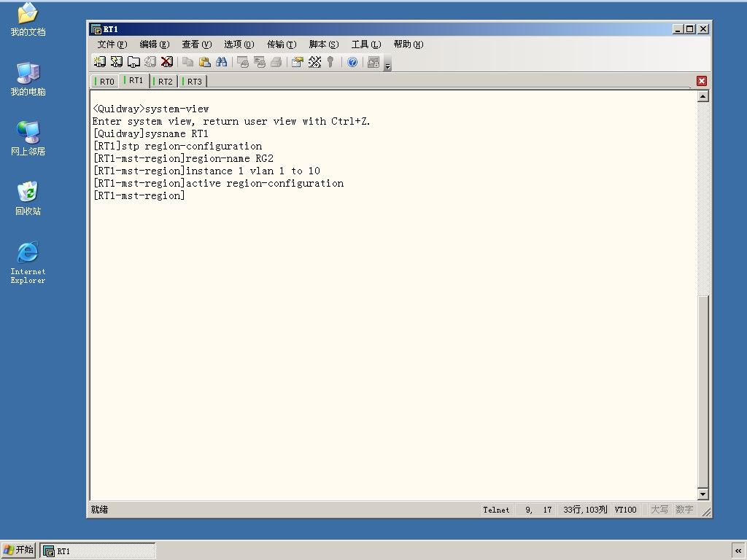The width and height of the screenshot is (747, 560).
Task: Open the 工具(L) menu
Action: pyautogui.click(x=366, y=44)
